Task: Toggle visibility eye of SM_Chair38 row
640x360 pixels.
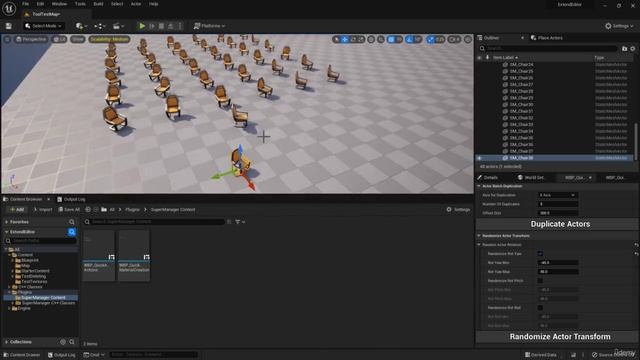Action: tap(480, 158)
